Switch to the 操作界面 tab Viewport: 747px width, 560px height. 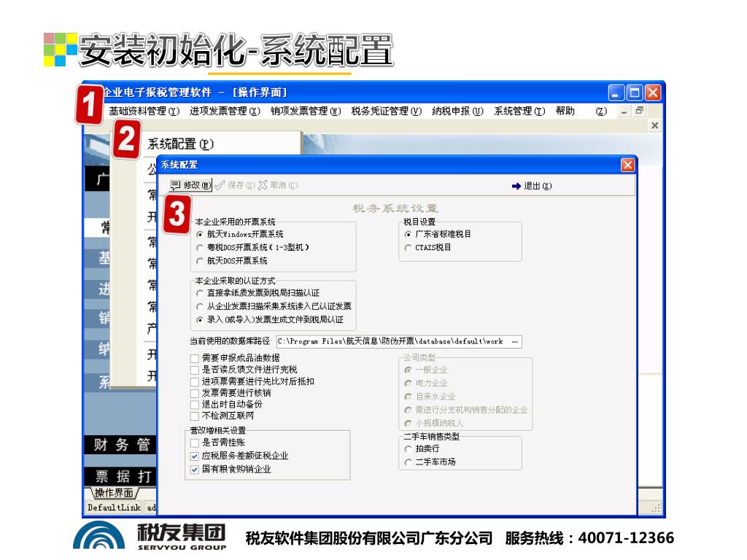113,493
